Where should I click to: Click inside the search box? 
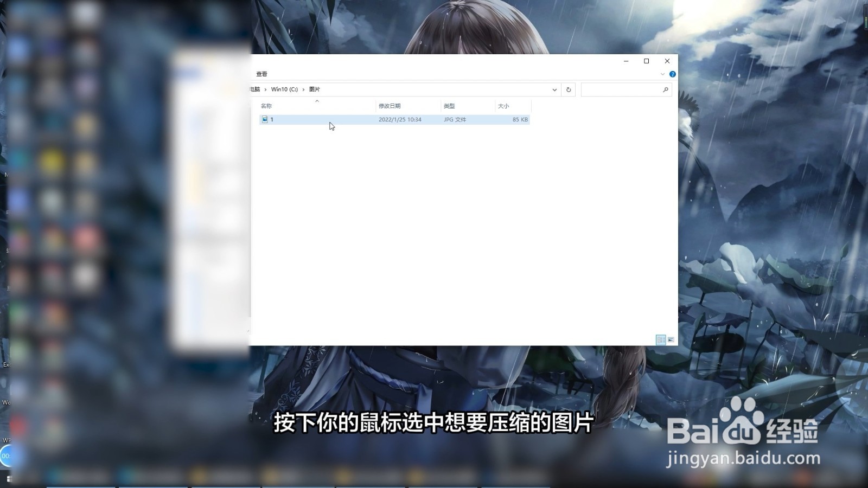pos(626,89)
